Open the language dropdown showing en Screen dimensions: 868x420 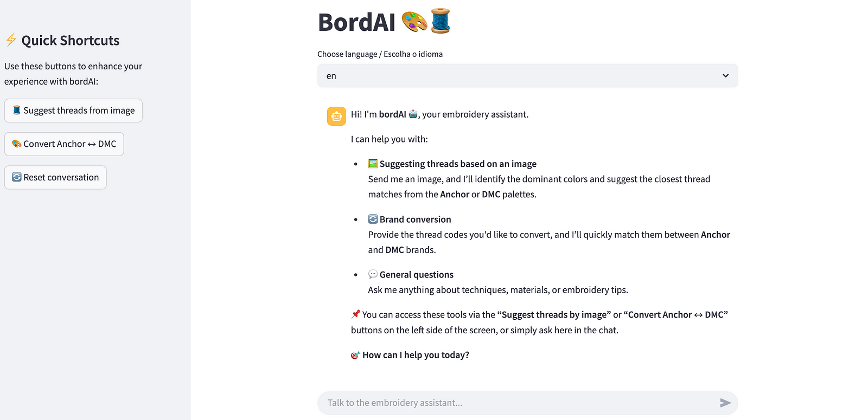[521, 76]
